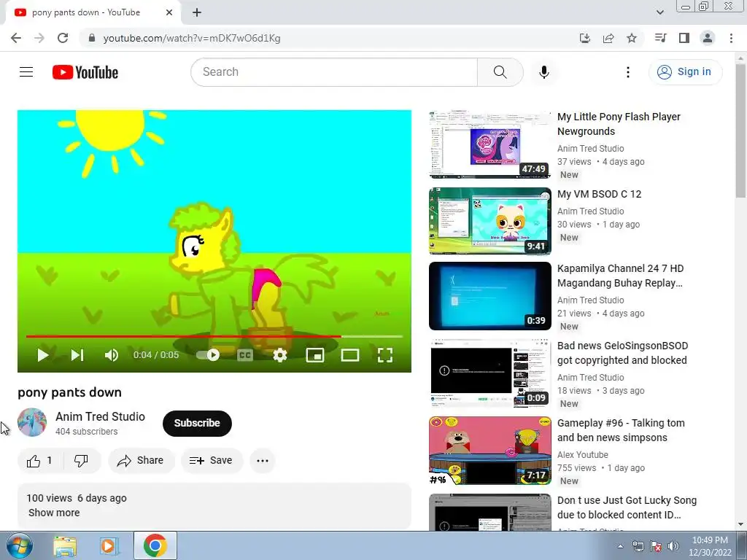The image size is (747, 560).
Task: Open Action Center flag icon in tray
Action: (656, 546)
